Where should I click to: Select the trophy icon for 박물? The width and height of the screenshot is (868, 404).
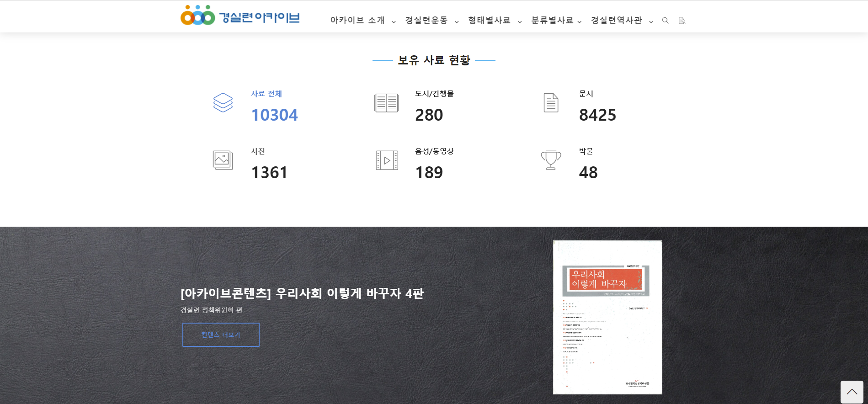[551, 160]
